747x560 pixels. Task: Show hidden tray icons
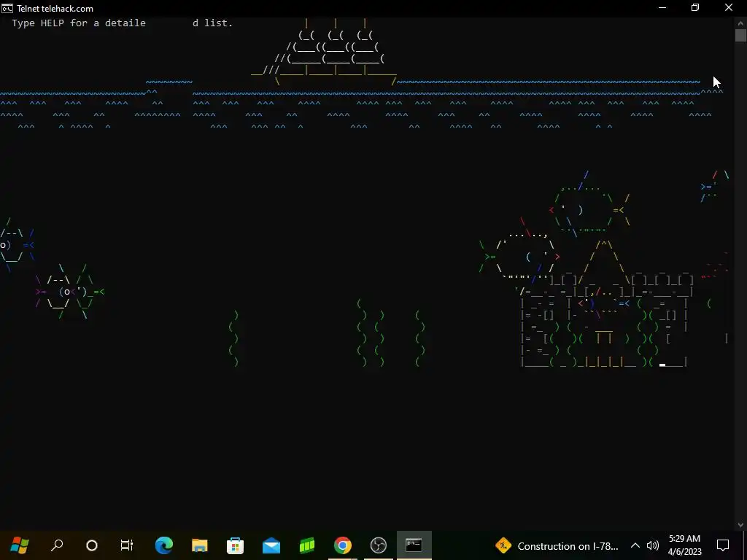(635, 545)
